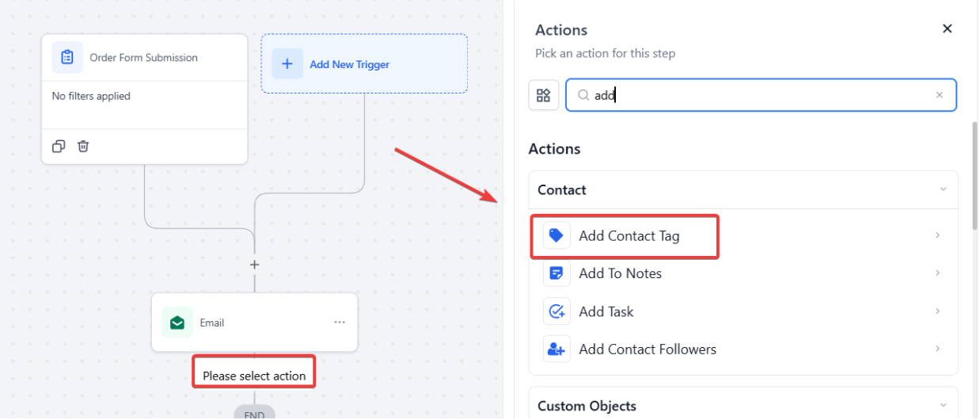Select the Add Contact Followers action
Image resolution: width=980 pixels, height=420 pixels.
647,349
